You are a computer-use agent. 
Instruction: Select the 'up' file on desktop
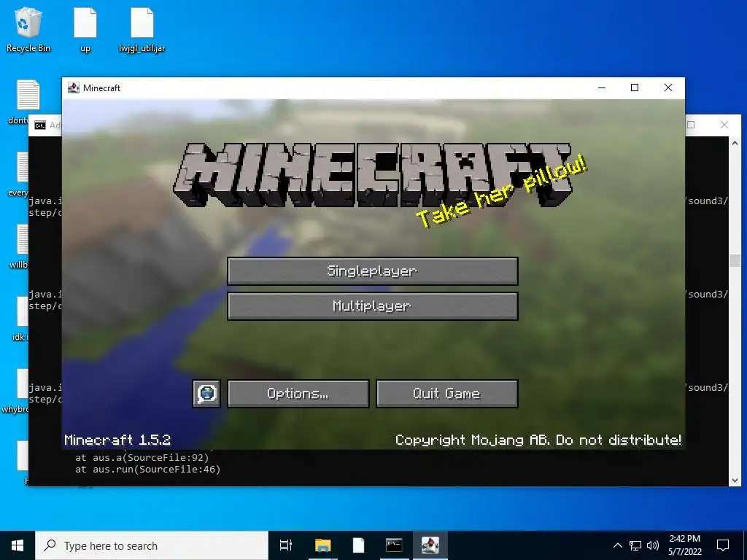[x=85, y=29]
